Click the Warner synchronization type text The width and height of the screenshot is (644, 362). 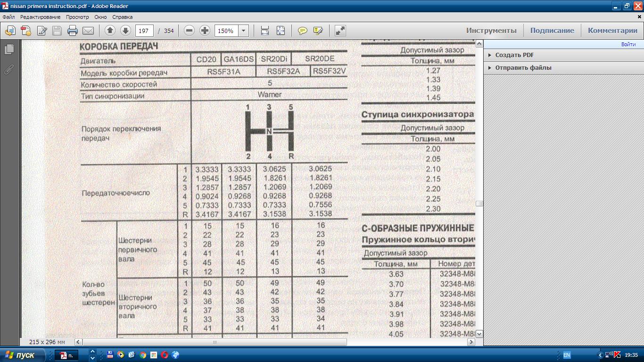coord(270,94)
